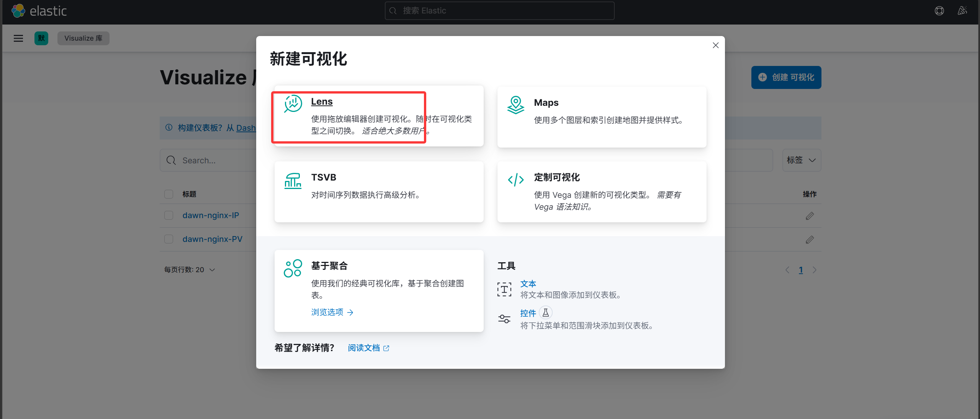Image resolution: width=980 pixels, height=419 pixels.
Task: Select the 定制可视化 option
Action: [602, 191]
